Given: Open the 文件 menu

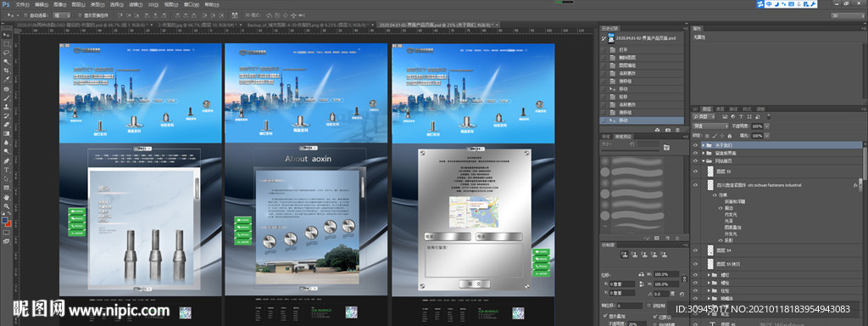Looking at the screenshot, I should [x=22, y=4].
